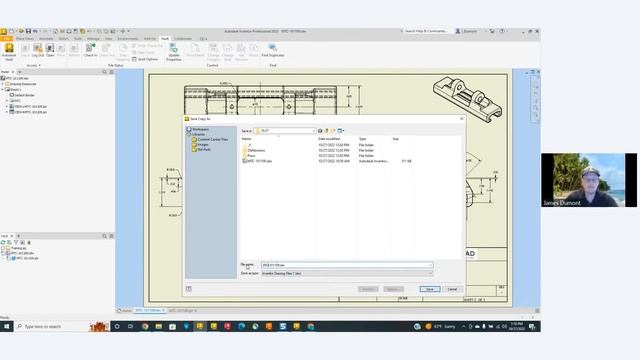Click the back navigation icon in Save dialog
640x360 pixels.
(320, 131)
